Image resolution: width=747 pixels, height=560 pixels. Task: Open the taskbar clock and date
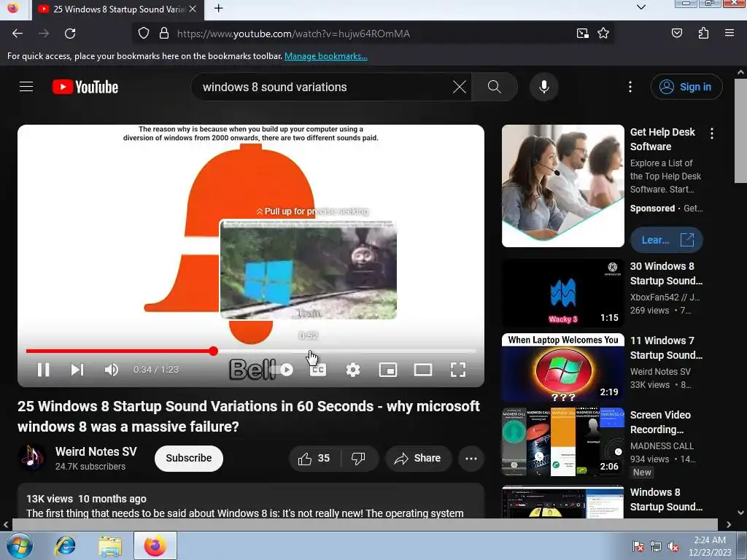coord(710,546)
